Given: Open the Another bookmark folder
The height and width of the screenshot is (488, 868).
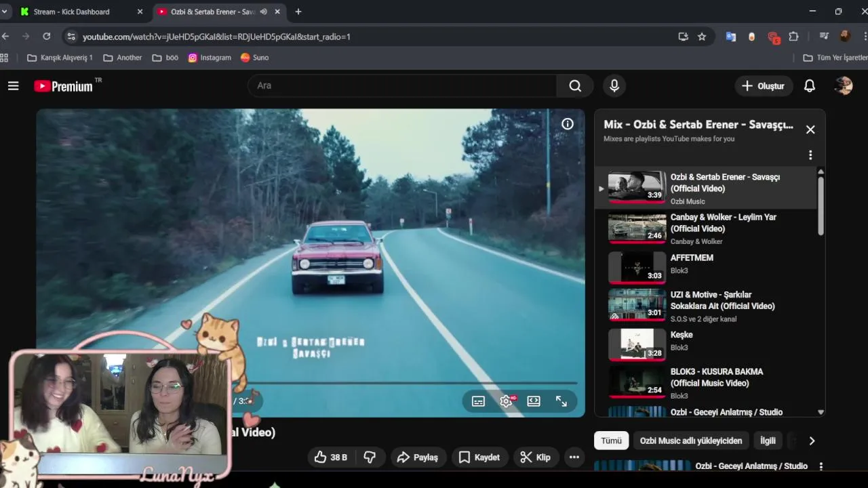Looking at the screenshot, I should coord(122,58).
